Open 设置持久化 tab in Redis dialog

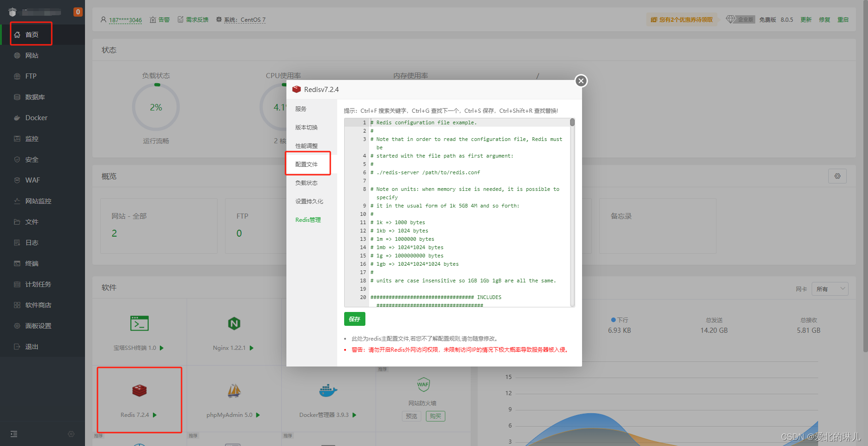pyautogui.click(x=312, y=202)
